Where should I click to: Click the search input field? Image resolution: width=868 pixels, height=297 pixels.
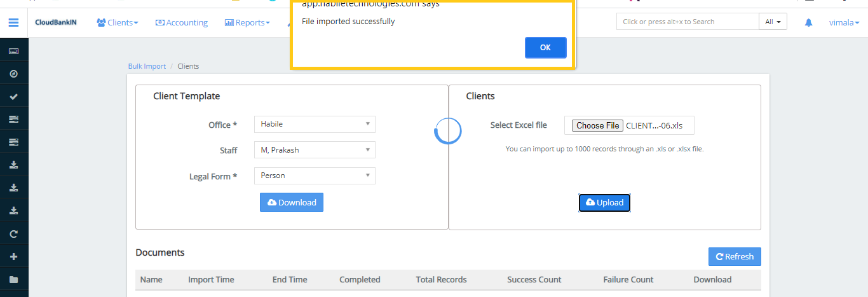point(687,22)
